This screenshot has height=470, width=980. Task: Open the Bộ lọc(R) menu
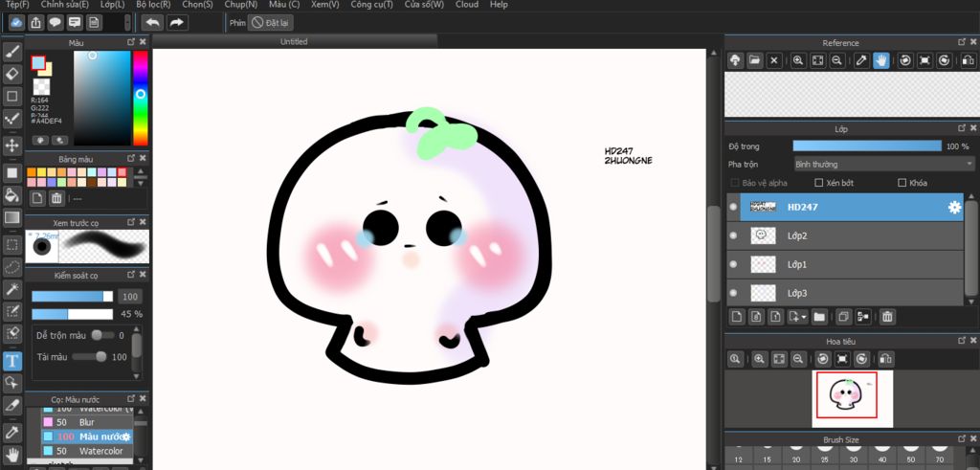[153, 5]
